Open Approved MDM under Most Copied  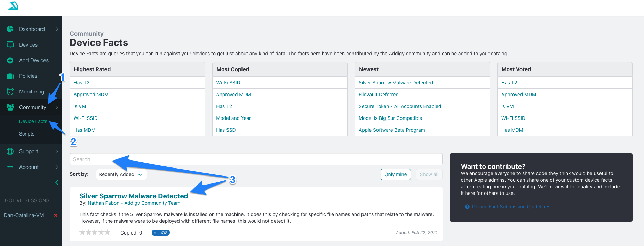[233, 95]
